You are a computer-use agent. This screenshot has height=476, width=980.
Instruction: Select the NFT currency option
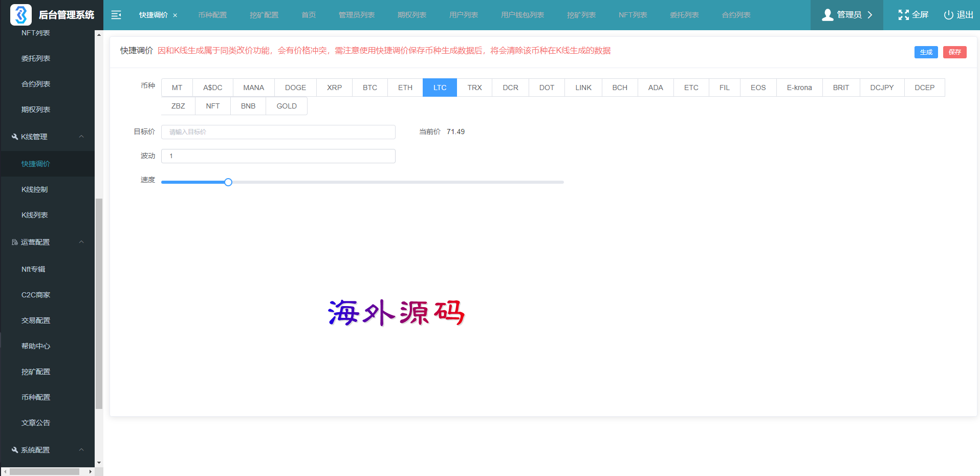pyautogui.click(x=213, y=106)
